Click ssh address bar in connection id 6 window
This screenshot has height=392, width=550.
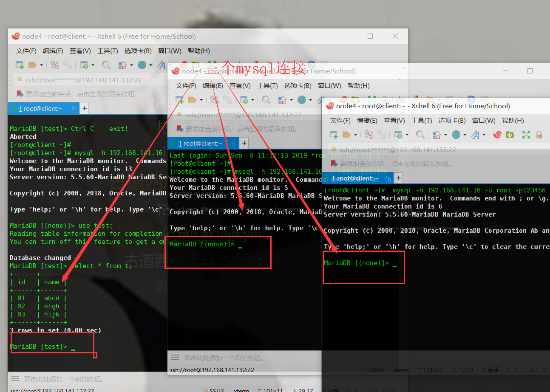(x=439, y=149)
